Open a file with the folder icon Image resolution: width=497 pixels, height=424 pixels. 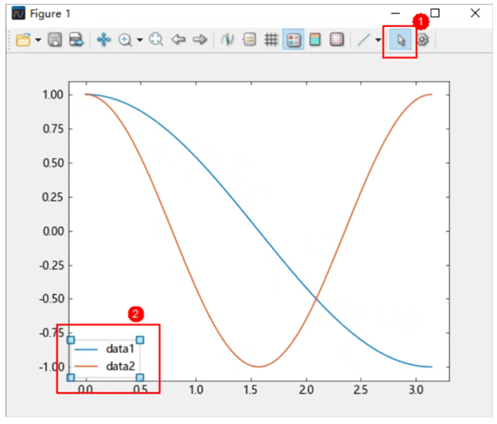click(23, 40)
